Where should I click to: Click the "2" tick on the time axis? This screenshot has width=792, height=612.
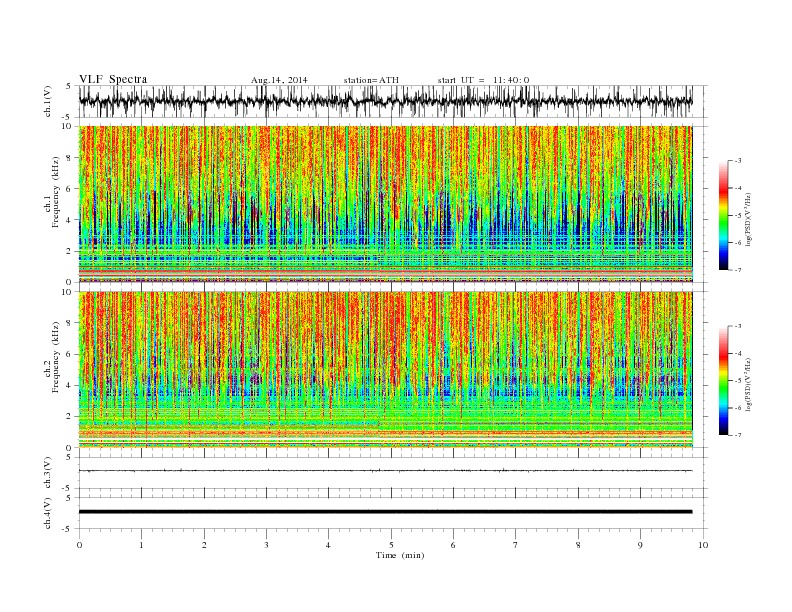pyautogui.click(x=204, y=545)
